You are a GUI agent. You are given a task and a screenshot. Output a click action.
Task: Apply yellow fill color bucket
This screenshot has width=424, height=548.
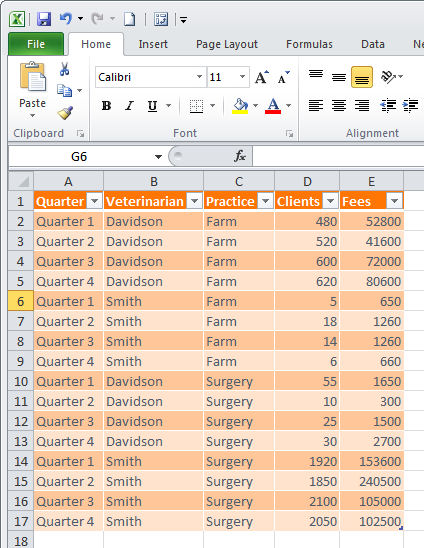(240, 106)
